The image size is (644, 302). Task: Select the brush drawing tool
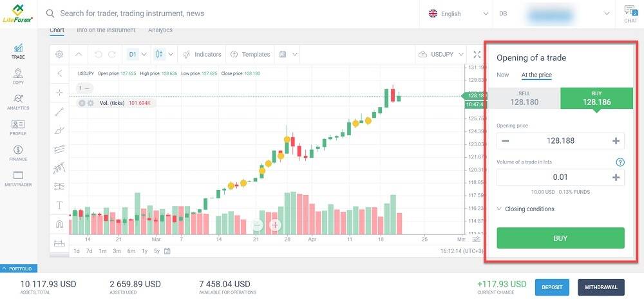click(x=59, y=131)
